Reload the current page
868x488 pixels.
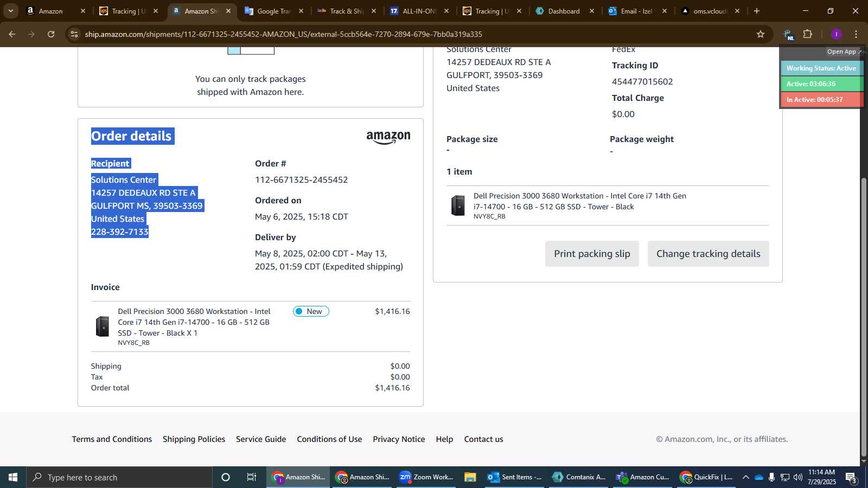pos(51,34)
